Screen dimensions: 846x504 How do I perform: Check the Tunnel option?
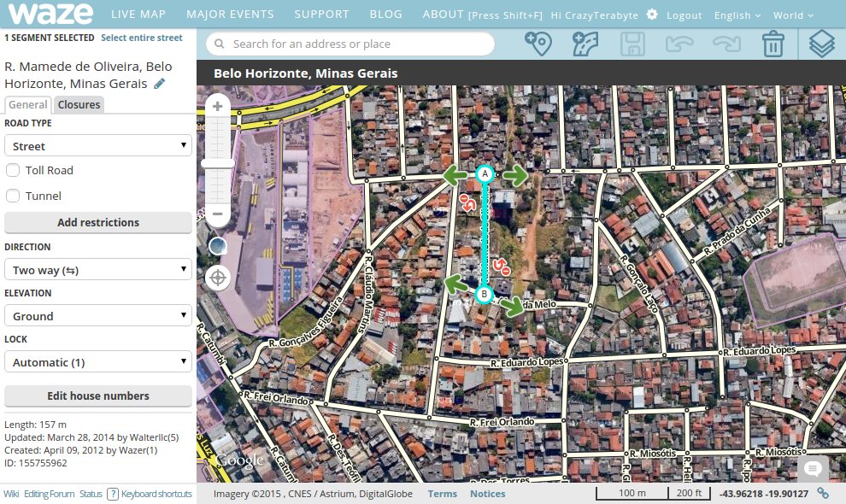(x=13, y=196)
